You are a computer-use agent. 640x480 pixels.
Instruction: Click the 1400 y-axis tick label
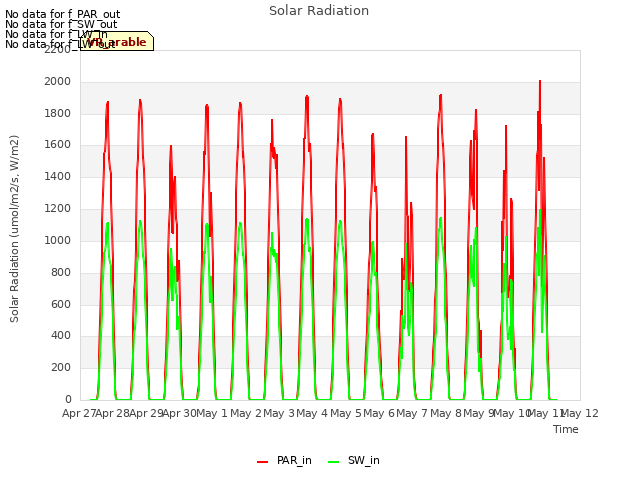click(x=58, y=177)
